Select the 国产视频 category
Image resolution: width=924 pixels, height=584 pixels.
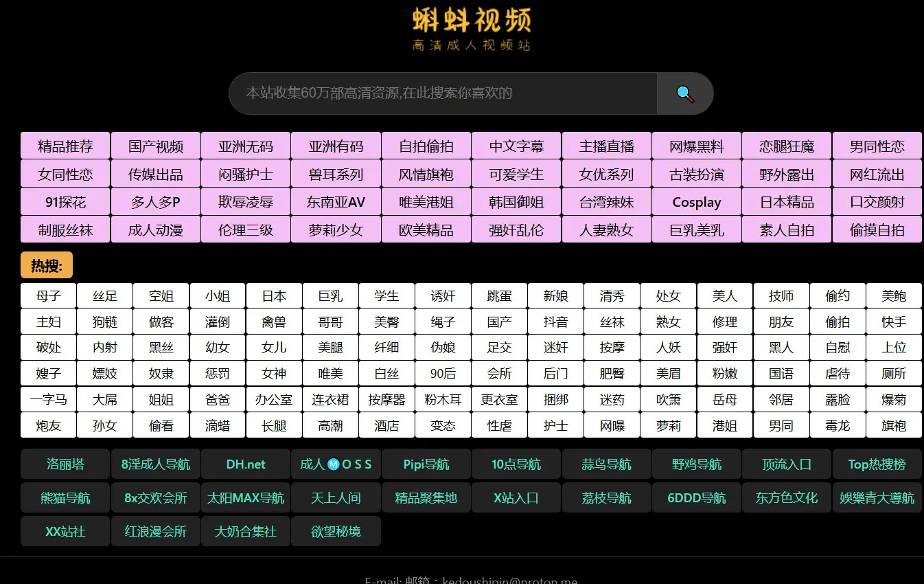point(156,146)
